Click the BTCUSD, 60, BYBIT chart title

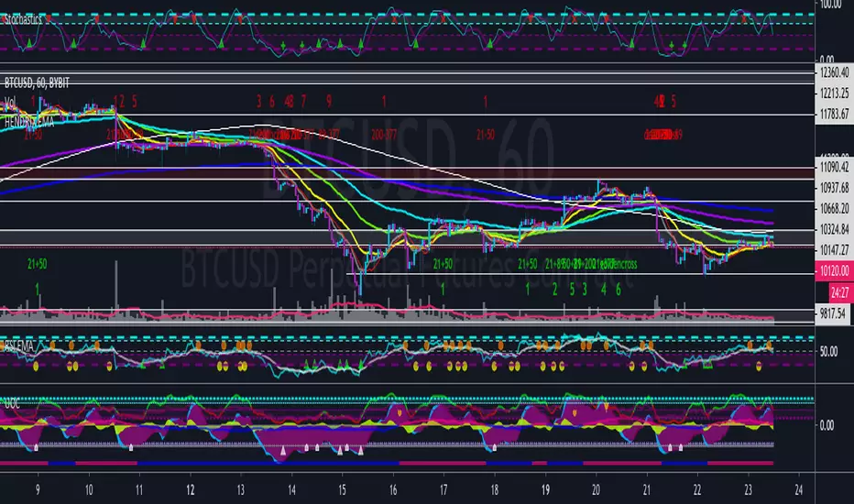pyautogui.click(x=37, y=82)
